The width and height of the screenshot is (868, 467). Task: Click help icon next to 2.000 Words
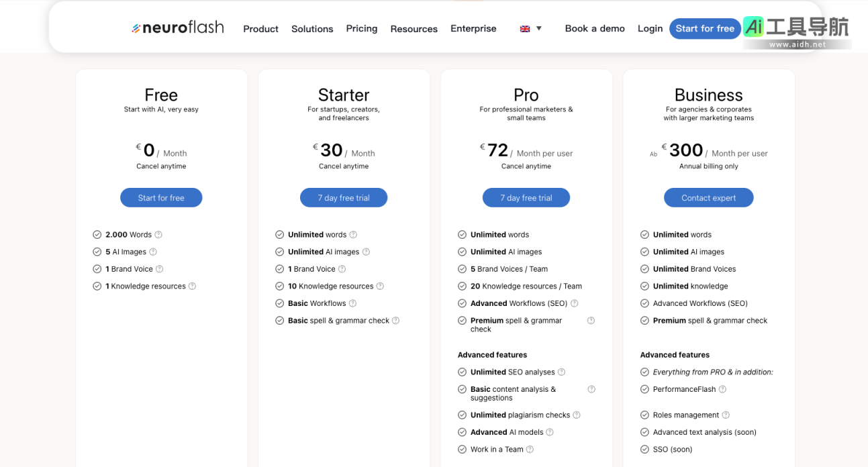point(158,235)
